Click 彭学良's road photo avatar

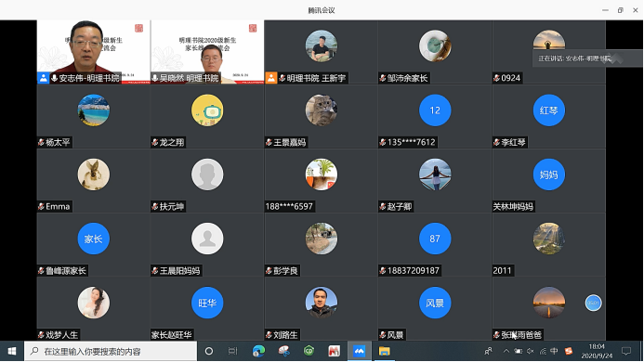(x=322, y=239)
